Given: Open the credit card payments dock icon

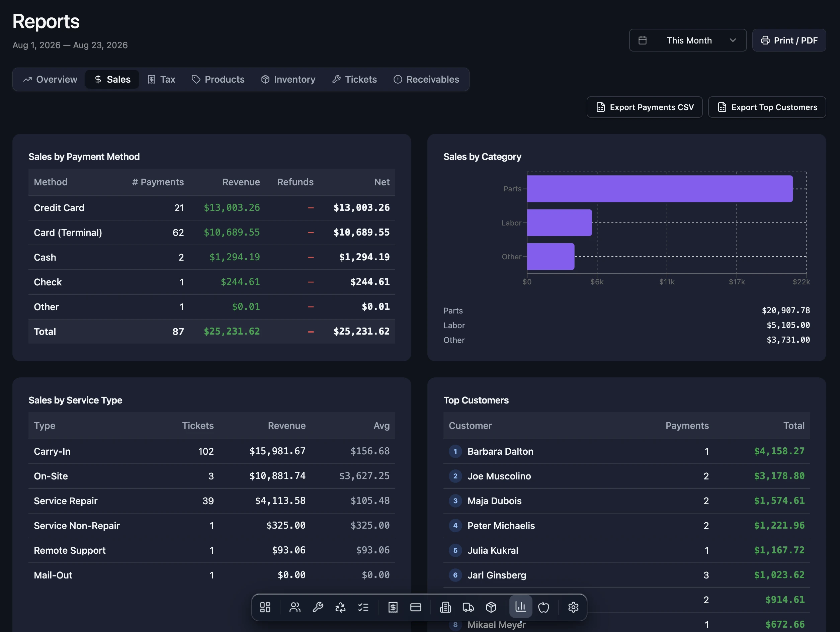Looking at the screenshot, I should [x=416, y=607].
